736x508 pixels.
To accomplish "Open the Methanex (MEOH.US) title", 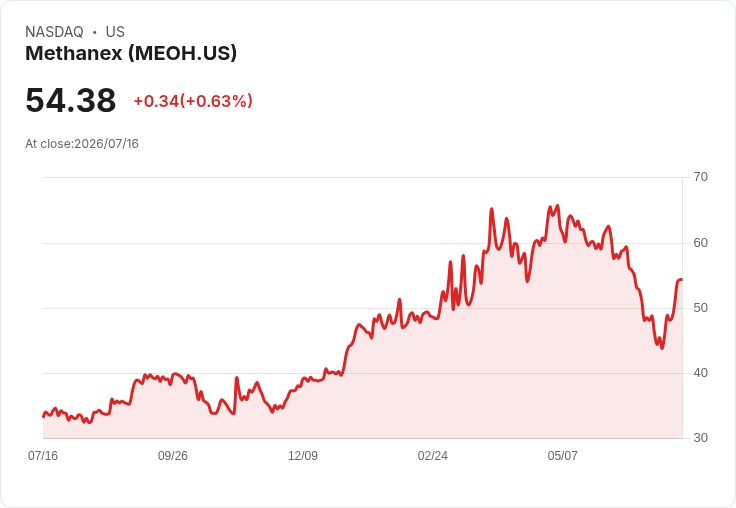I will 131,53.
